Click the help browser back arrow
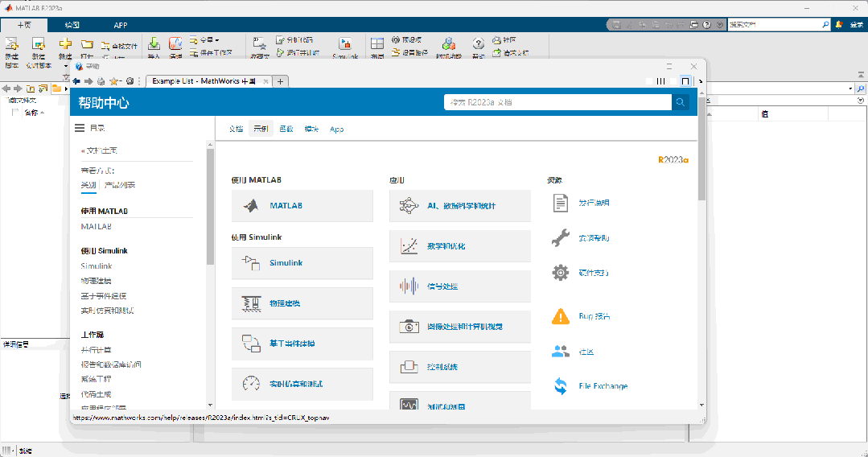The height and width of the screenshot is (457, 868). click(76, 81)
